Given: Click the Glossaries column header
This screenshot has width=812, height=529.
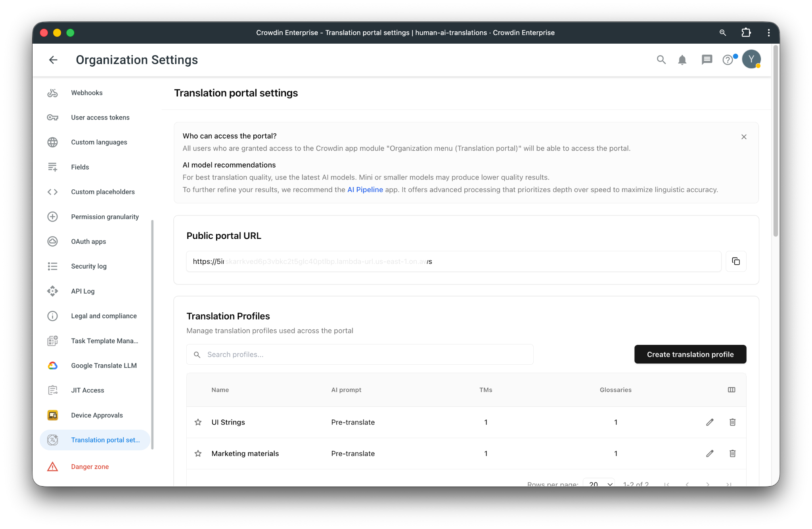Looking at the screenshot, I should click(615, 390).
